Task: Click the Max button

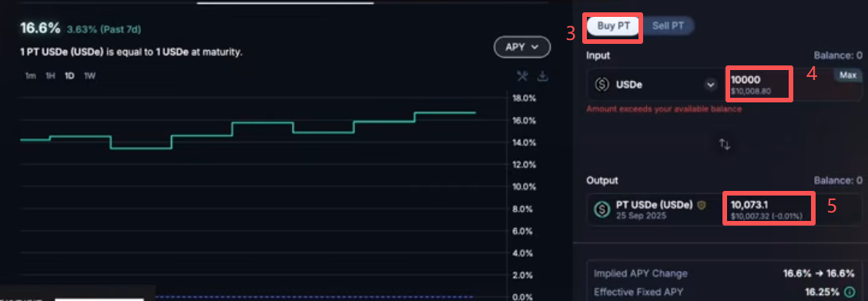Action: pyautogui.click(x=847, y=75)
